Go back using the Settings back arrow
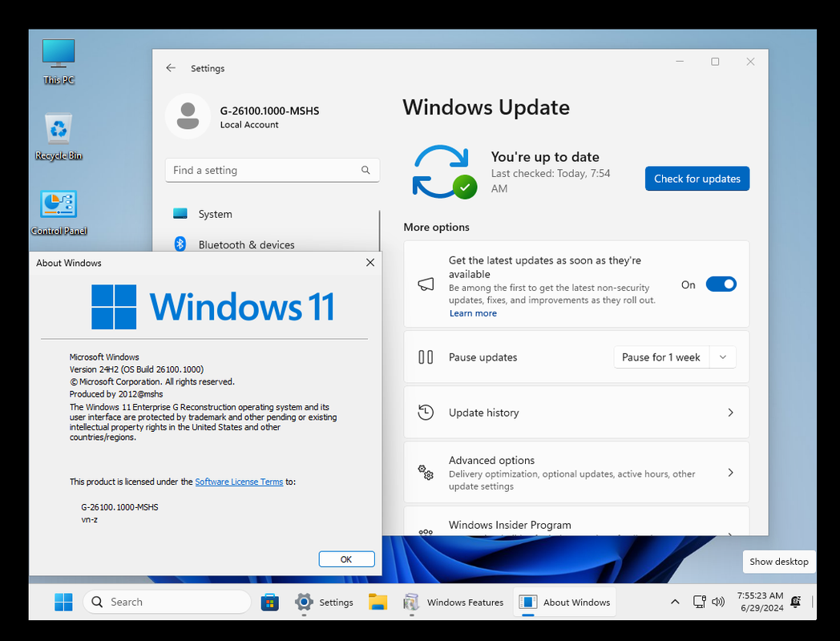Image resolution: width=840 pixels, height=641 pixels. [171, 68]
